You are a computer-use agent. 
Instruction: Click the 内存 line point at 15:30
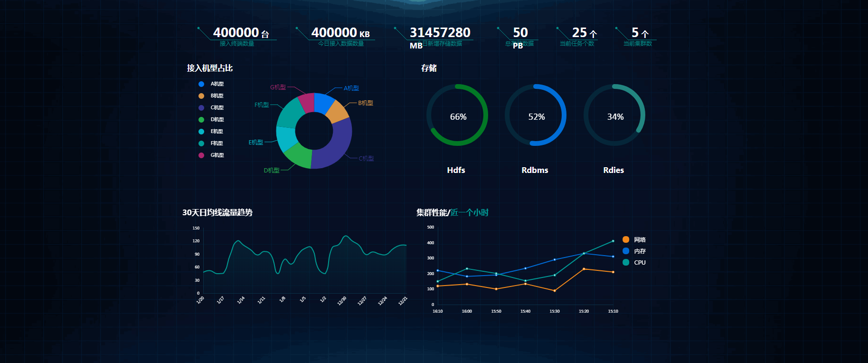[555, 259]
